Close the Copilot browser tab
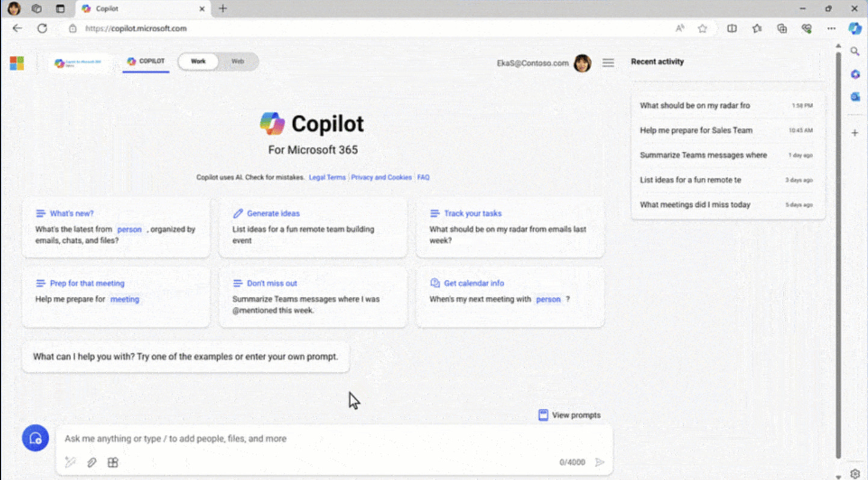Image resolution: width=868 pixels, height=480 pixels. [202, 9]
